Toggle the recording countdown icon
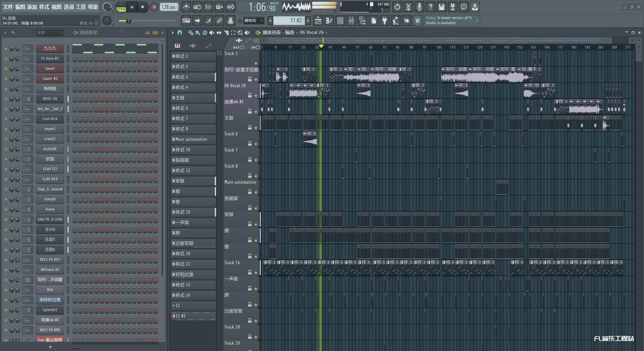Viewport: 644px width, 351px height. [x=208, y=7]
